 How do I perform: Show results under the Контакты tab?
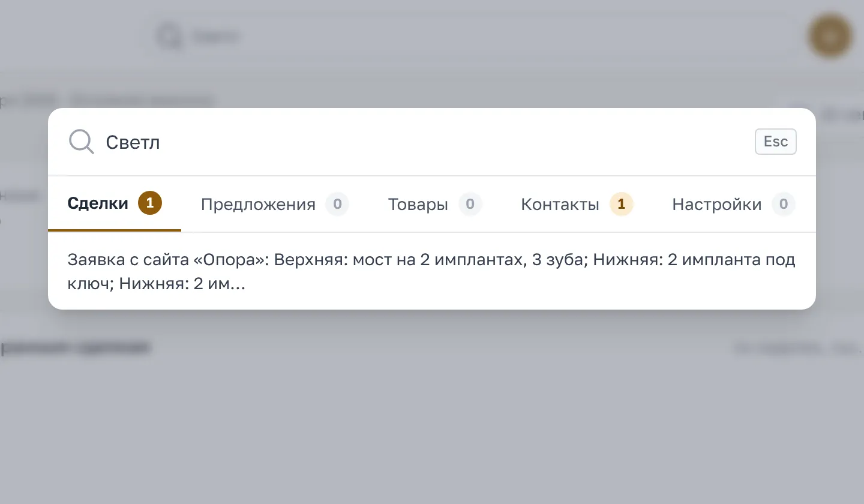point(577,204)
